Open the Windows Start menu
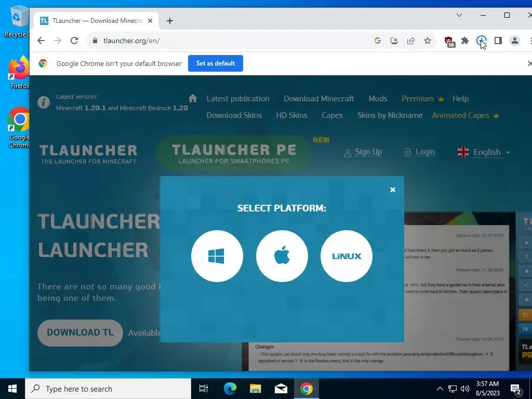Viewport: 532px width, 399px height. 12,389
